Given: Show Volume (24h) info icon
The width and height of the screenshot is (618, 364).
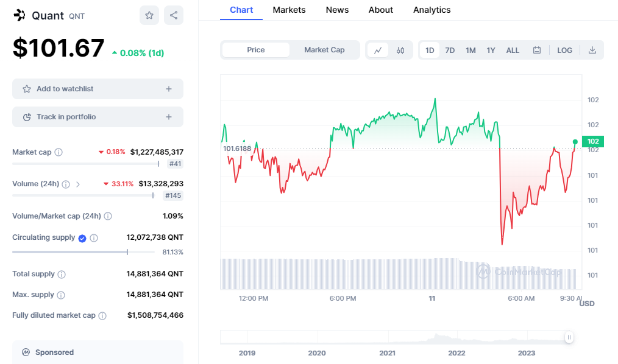Looking at the screenshot, I should (x=66, y=184).
